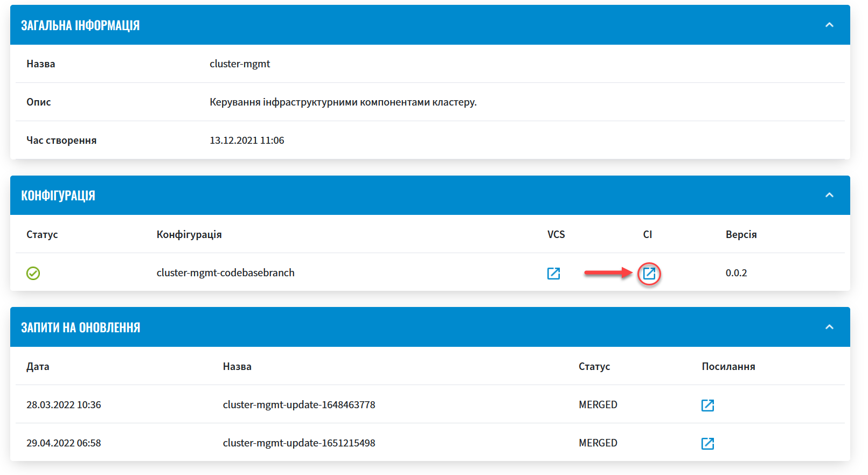This screenshot has height=475, width=868.
Task: Collapse the ЗАПИТИ НА ОНОВЛЕННЯ section chevron
Action: [829, 327]
